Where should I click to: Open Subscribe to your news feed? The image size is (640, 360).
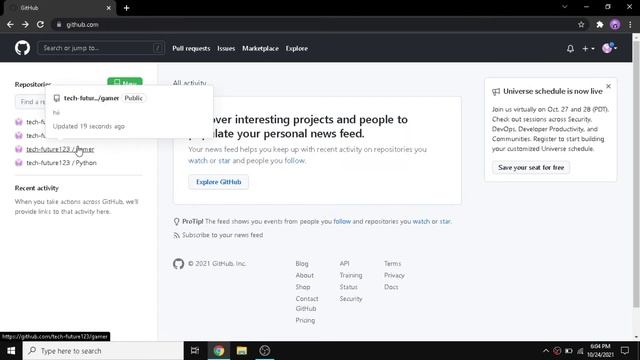pos(222,235)
